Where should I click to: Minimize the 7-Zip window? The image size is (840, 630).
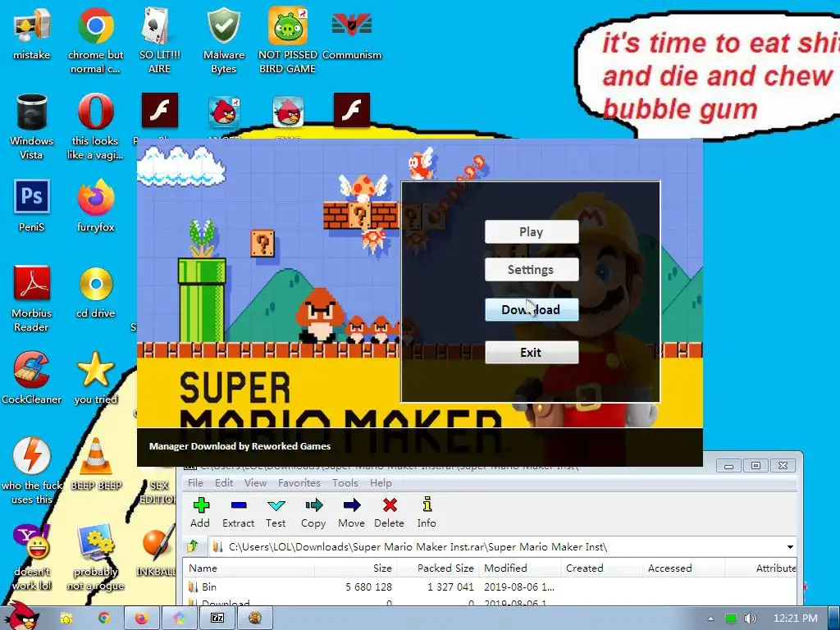tap(728, 466)
